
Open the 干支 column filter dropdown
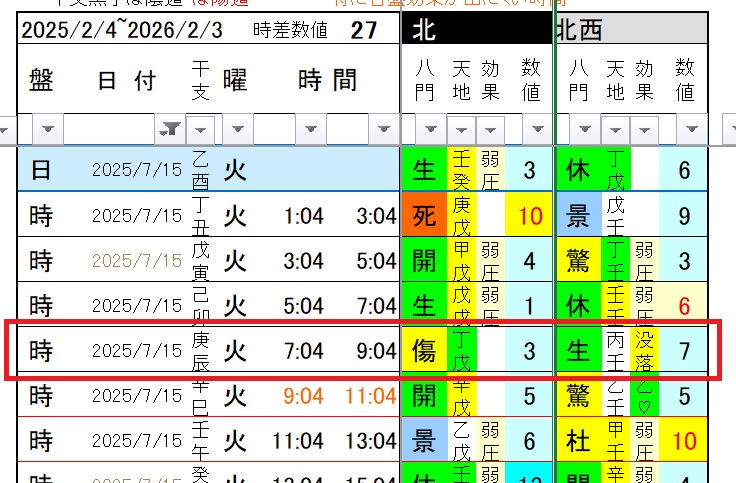(x=201, y=129)
